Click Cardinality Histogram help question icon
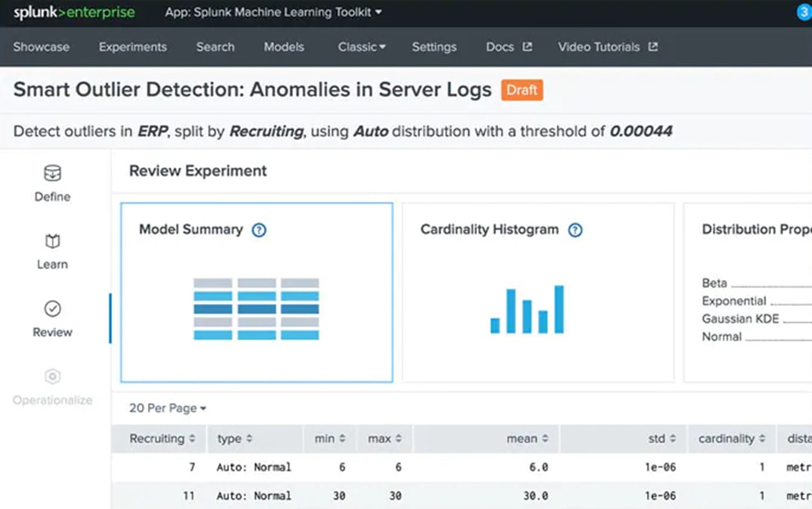 [x=575, y=230]
